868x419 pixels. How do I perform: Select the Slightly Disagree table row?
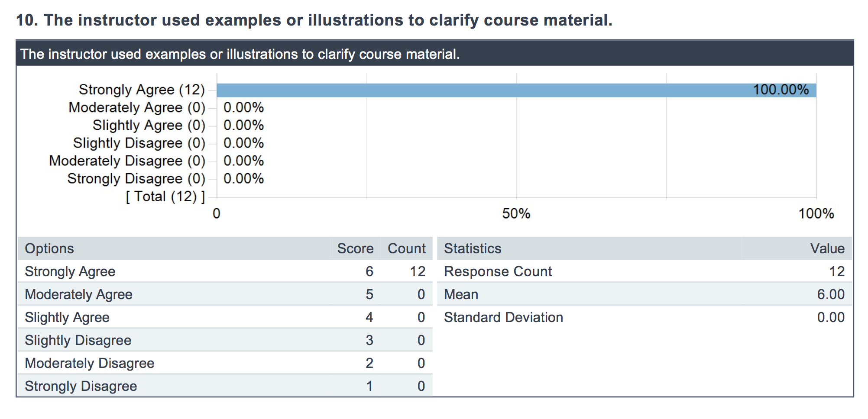(225, 340)
